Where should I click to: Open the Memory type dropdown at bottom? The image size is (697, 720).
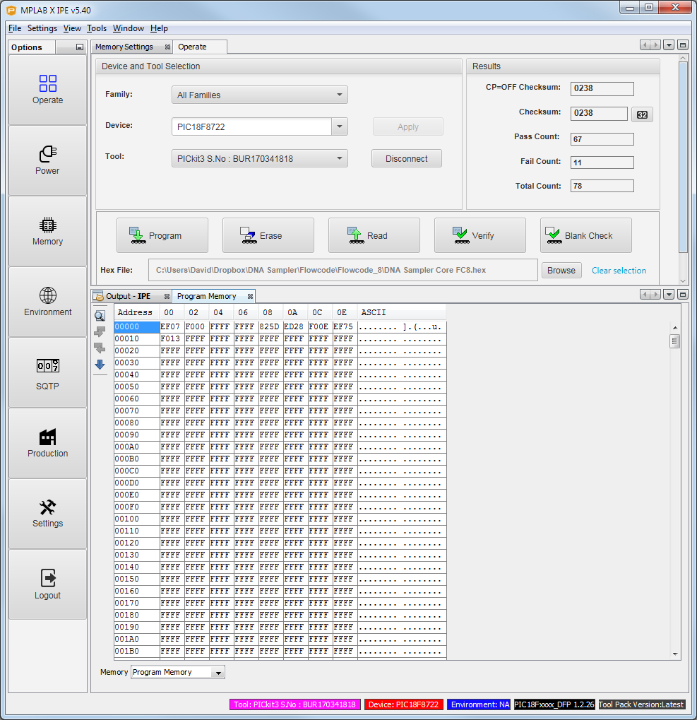pyautogui.click(x=178, y=672)
